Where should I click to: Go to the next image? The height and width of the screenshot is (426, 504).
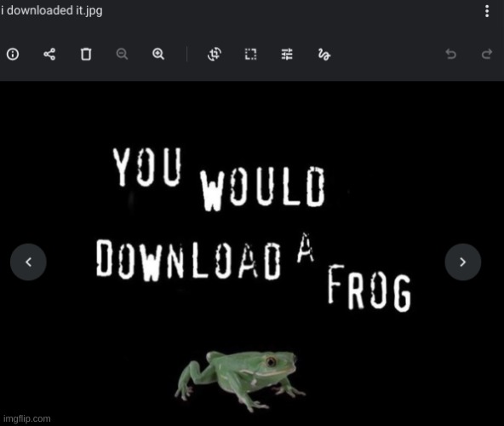pyautogui.click(x=463, y=262)
